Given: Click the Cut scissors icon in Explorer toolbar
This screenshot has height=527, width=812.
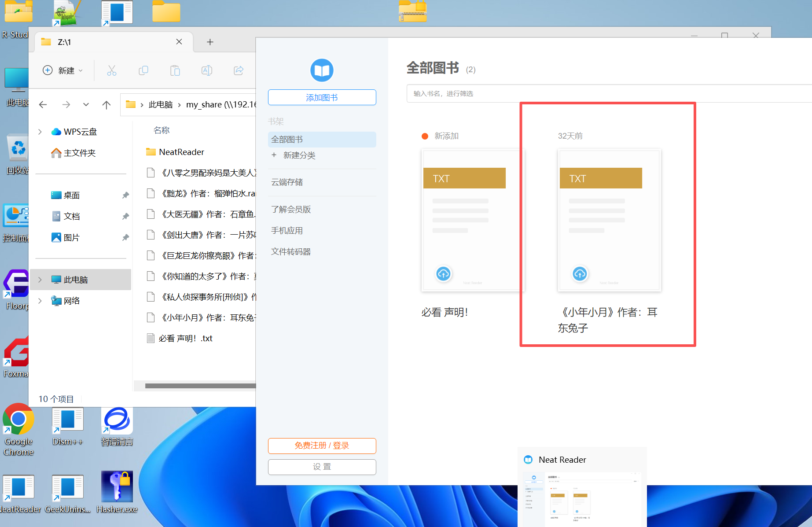Looking at the screenshot, I should 112,70.
